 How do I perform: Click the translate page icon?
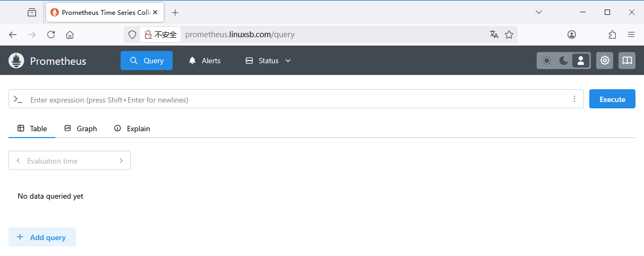point(494,35)
